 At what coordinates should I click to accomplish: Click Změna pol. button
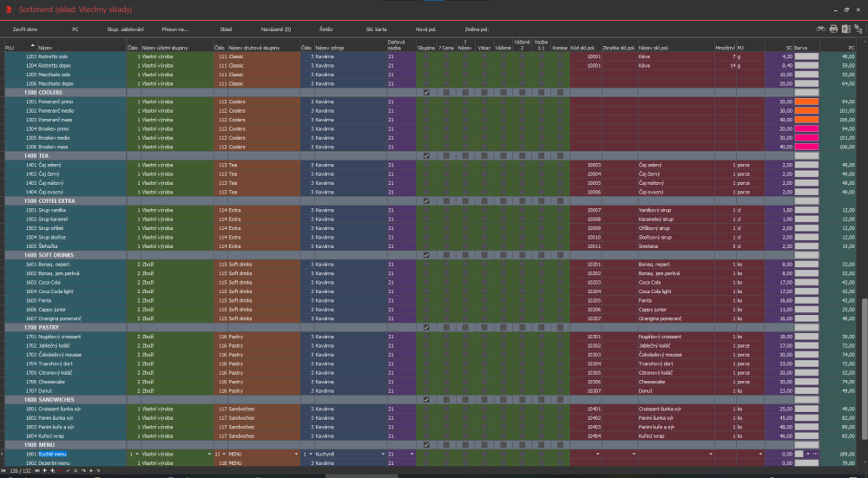pos(477,29)
